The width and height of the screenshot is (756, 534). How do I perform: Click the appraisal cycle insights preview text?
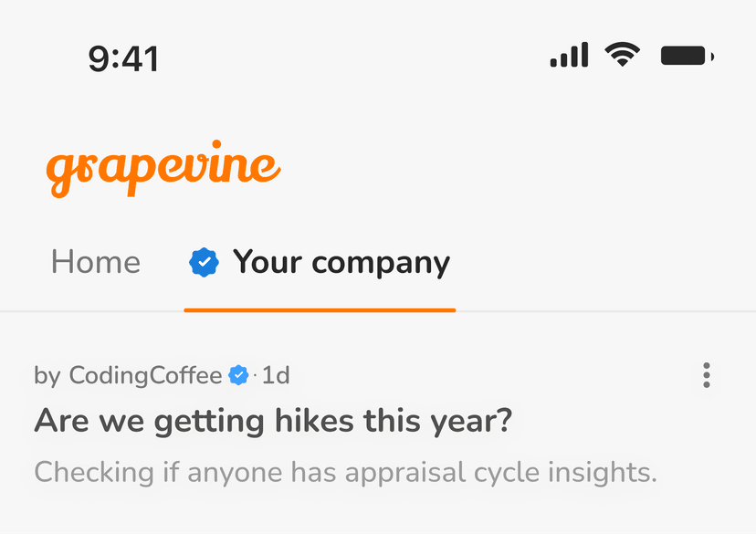pos(345,473)
